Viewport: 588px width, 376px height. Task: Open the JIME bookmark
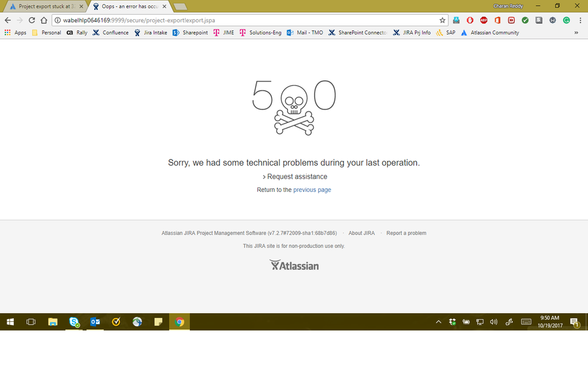point(224,32)
